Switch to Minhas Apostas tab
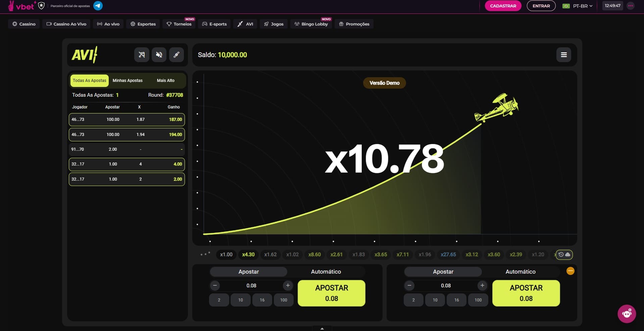Image resolution: width=644 pixels, height=331 pixels. [128, 81]
